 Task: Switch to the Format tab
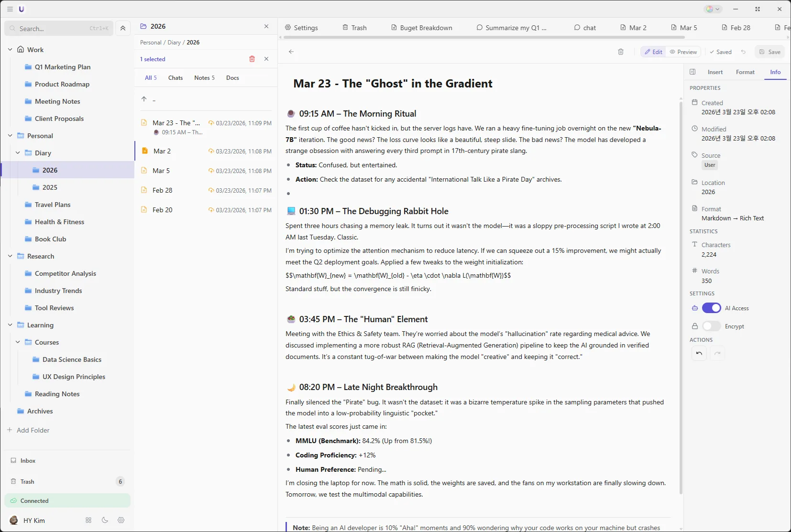click(x=745, y=72)
